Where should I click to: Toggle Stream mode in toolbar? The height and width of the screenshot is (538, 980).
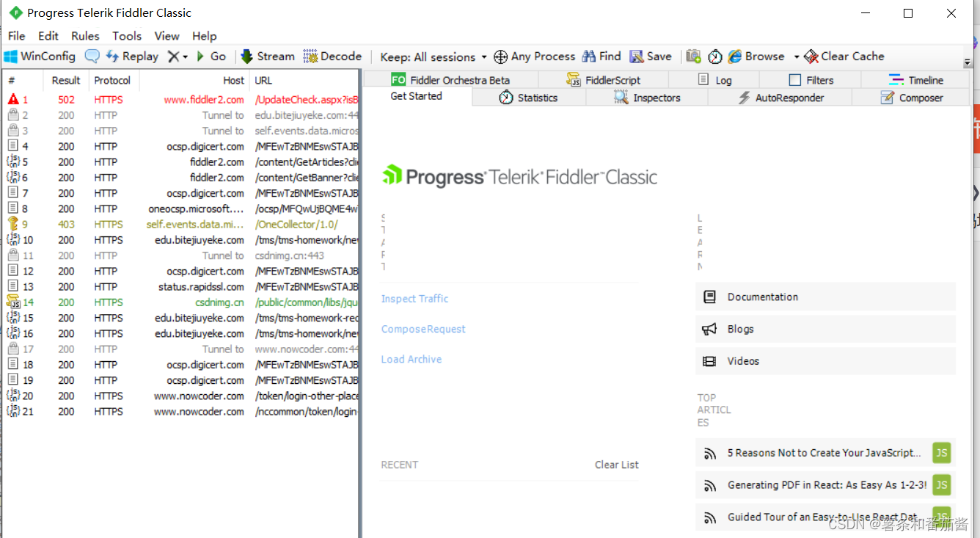point(268,57)
